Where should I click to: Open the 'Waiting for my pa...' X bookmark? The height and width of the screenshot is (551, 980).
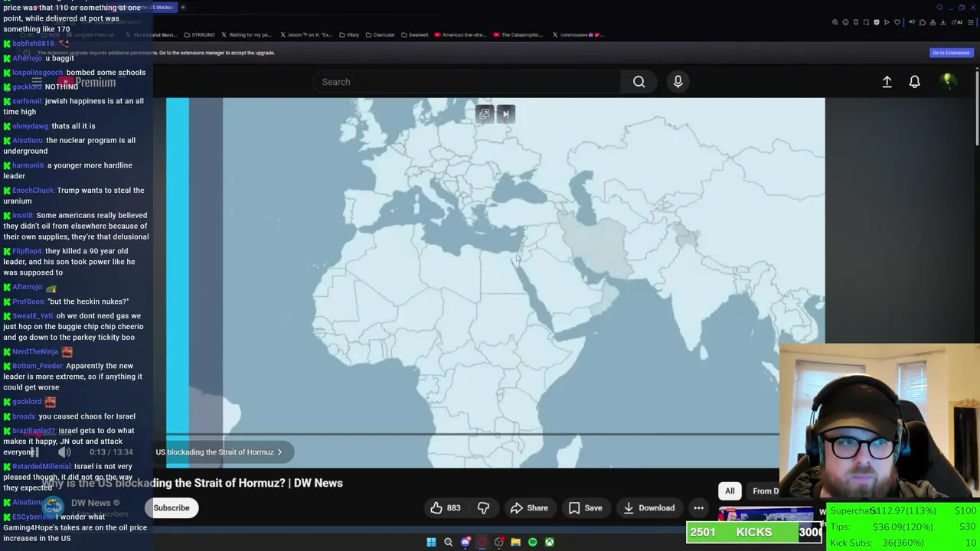coord(245,34)
